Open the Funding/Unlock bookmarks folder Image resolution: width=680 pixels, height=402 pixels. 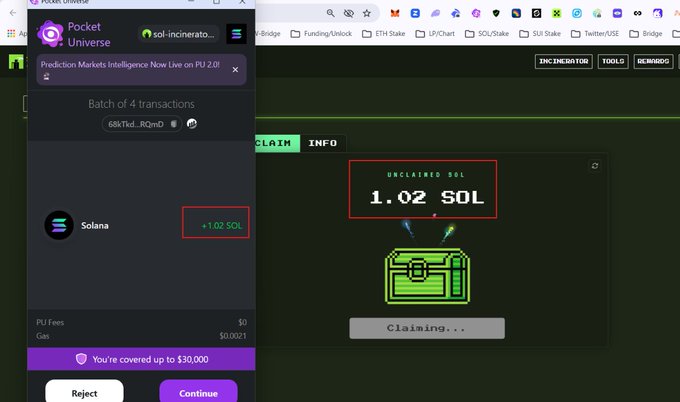321,33
